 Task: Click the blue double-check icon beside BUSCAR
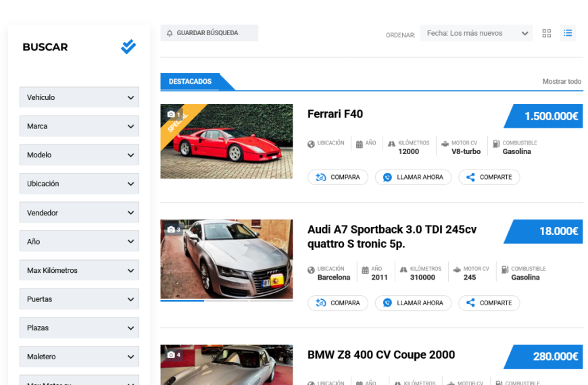128,47
